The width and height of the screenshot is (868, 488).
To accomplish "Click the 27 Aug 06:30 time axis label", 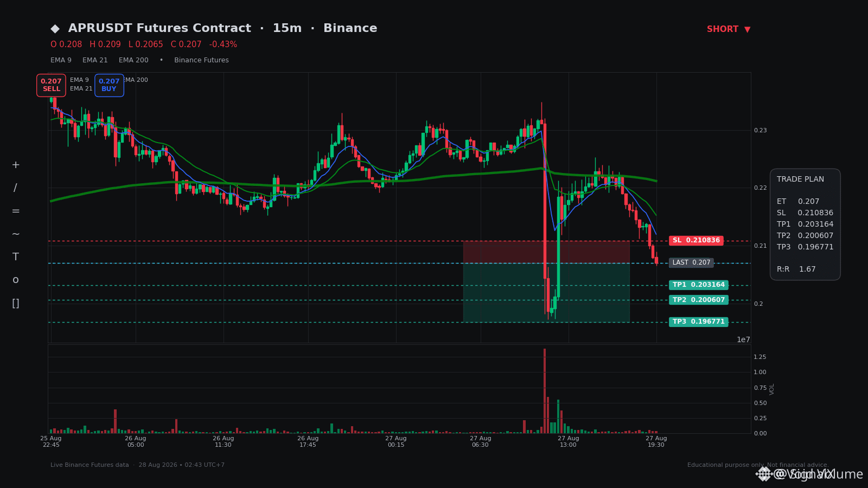I will (481, 441).
